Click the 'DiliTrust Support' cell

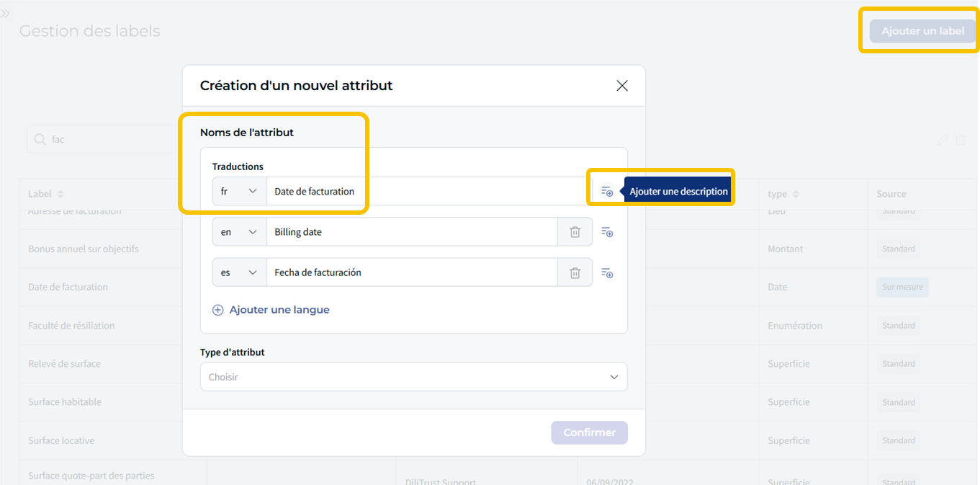441,481
